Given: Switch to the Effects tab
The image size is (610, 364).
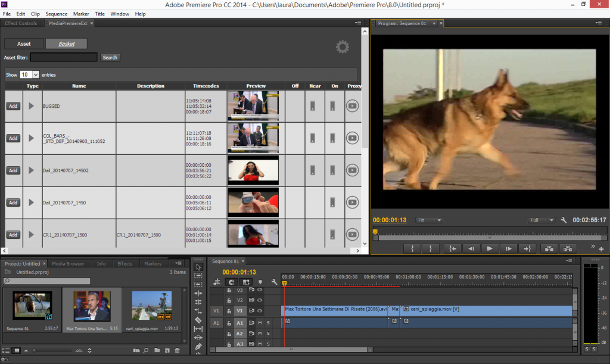Looking at the screenshot, I should click(x=125, y=264).
